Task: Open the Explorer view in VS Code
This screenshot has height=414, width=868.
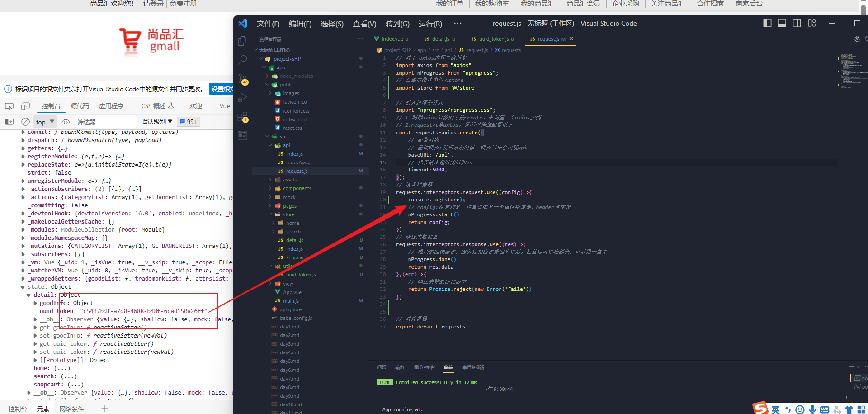Action: click(x=243, y=40)
